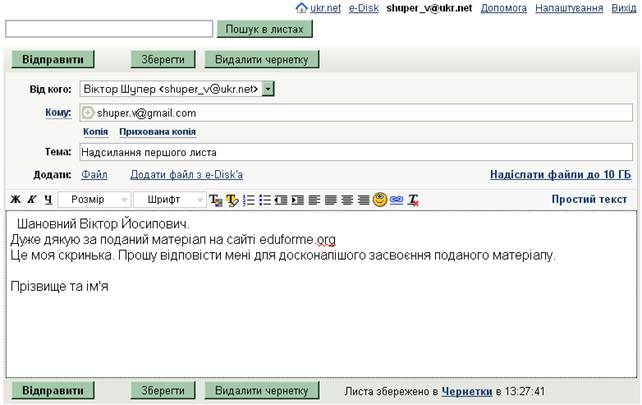Click in the Тема subject field

(356, 152)
